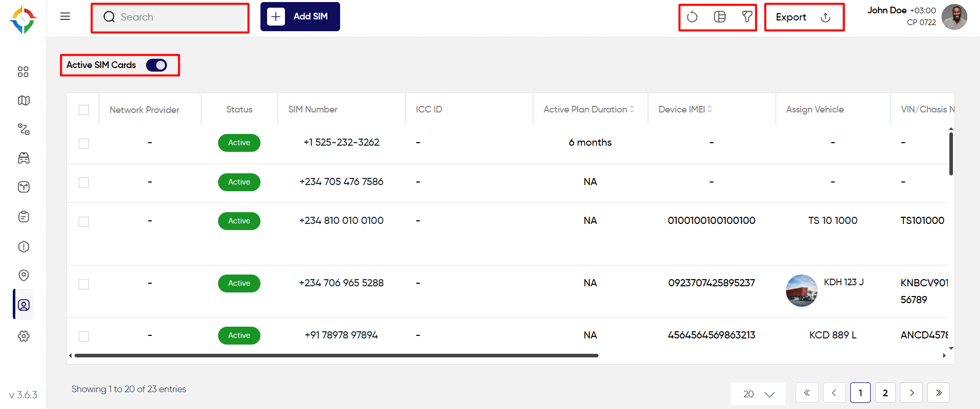
Task: Go to page 2 of results
Action: [885, 393]
